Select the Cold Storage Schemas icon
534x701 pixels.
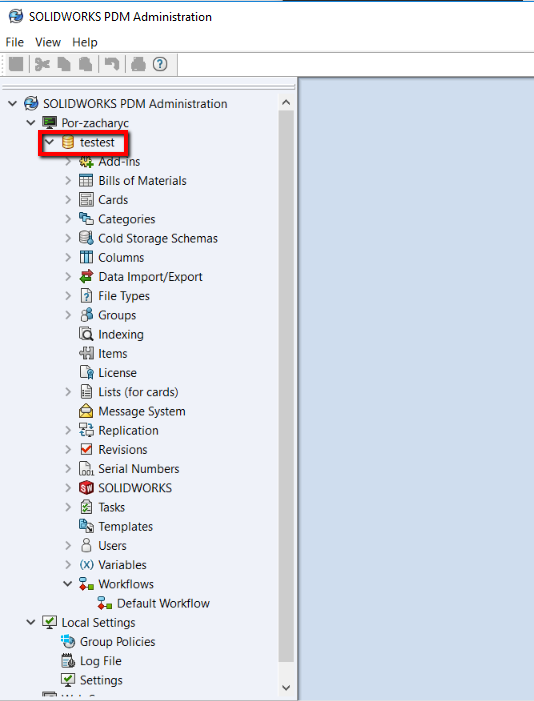(86, 238)
